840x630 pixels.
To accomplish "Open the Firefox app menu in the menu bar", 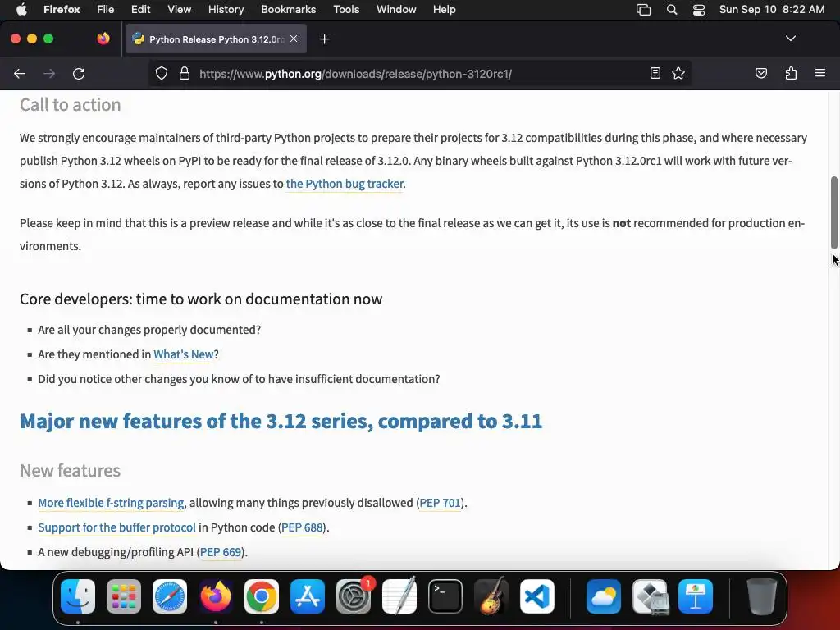I will (62, 10).
